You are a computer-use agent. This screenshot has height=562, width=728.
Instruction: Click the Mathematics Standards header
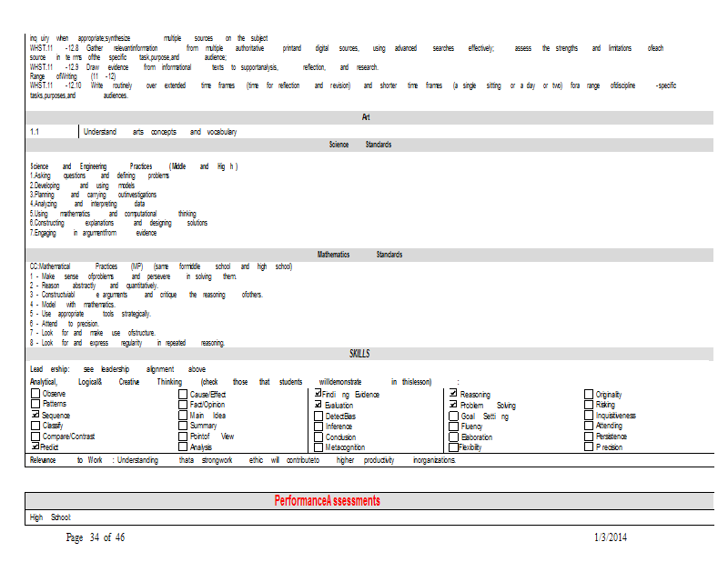(x=359, y=255)
